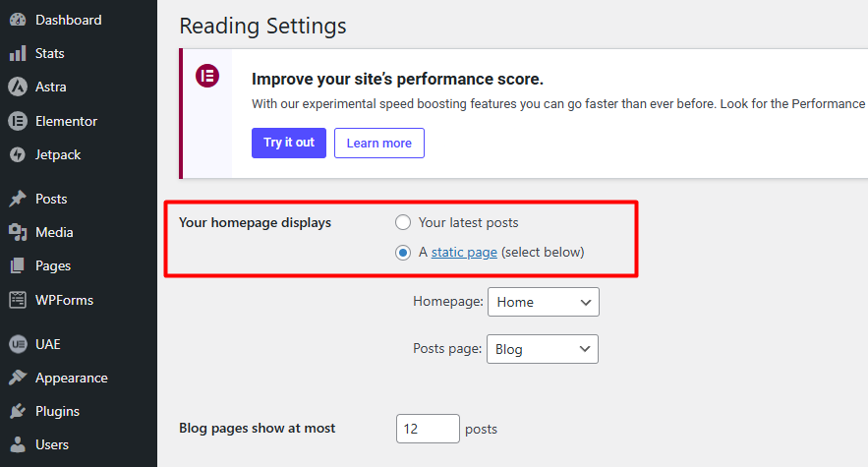Expand the Posts page dropdown showing Blog
868x467 pixels.
[x=543, y=349]
